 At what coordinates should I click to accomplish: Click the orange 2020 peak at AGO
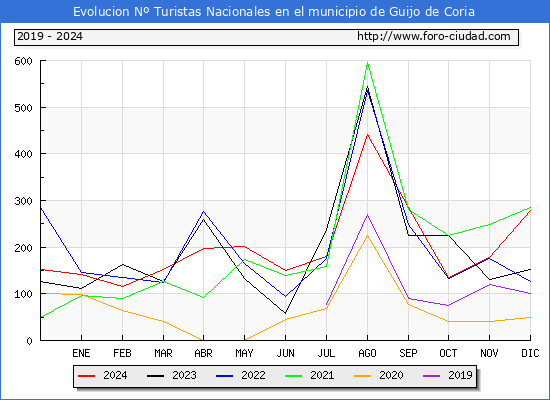367,235
